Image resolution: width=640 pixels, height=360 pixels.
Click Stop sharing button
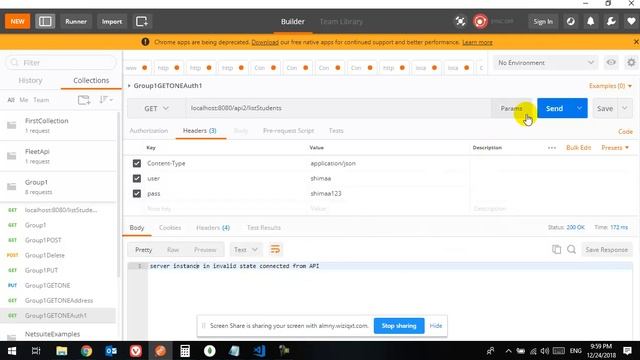tap(399, 326)
